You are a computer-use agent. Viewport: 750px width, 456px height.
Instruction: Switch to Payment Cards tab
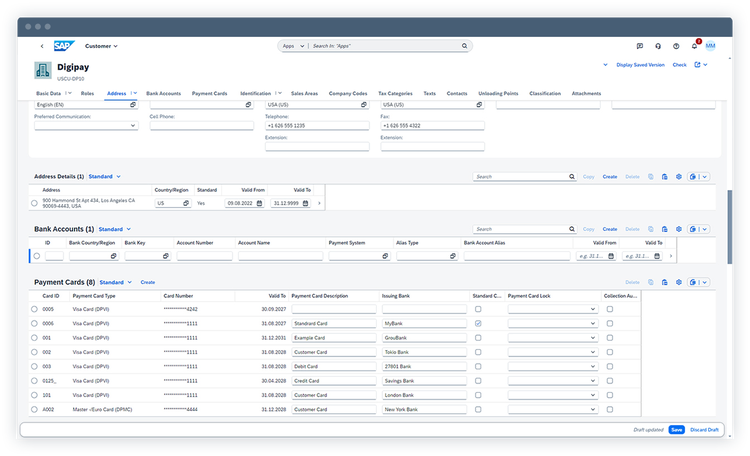209,93
